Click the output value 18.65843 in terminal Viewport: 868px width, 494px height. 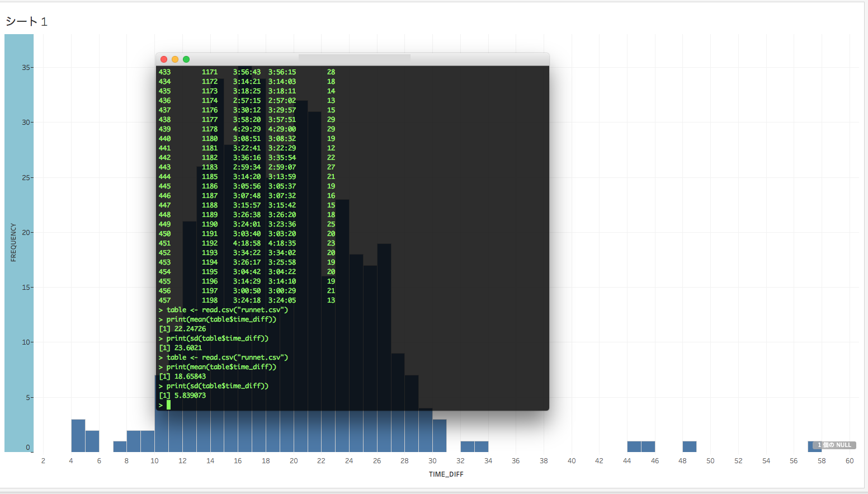point(190,377)
